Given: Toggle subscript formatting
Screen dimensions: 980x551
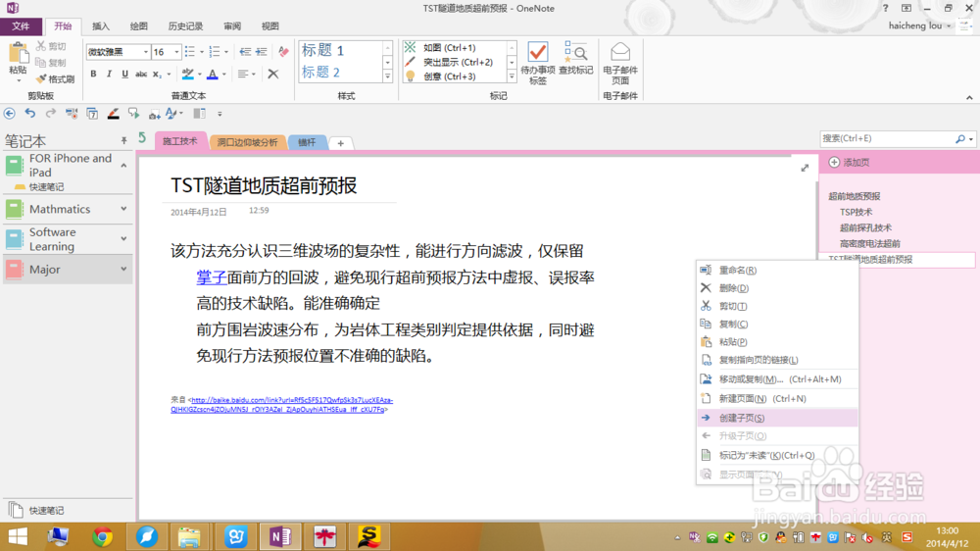Looking at the screenshot, I should (x=157, y=74).
